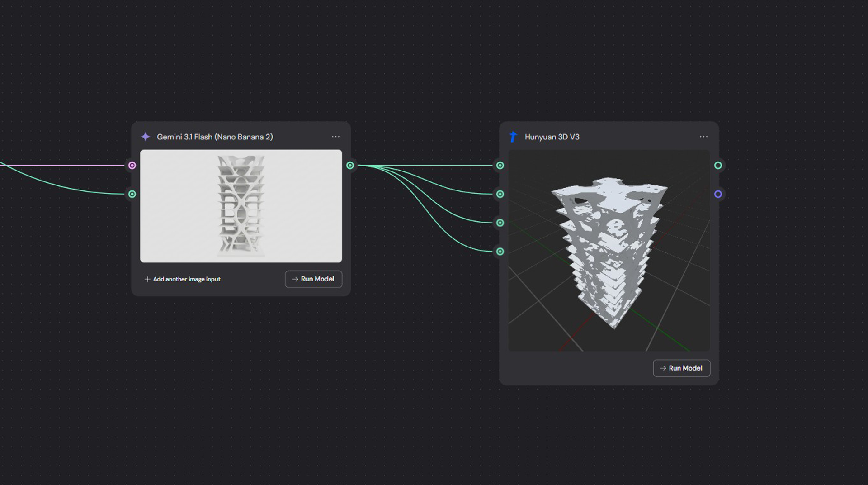Click the first (top) input port on Hunyuan node
Screen dimensions: 868x485
tap(500, 166)
